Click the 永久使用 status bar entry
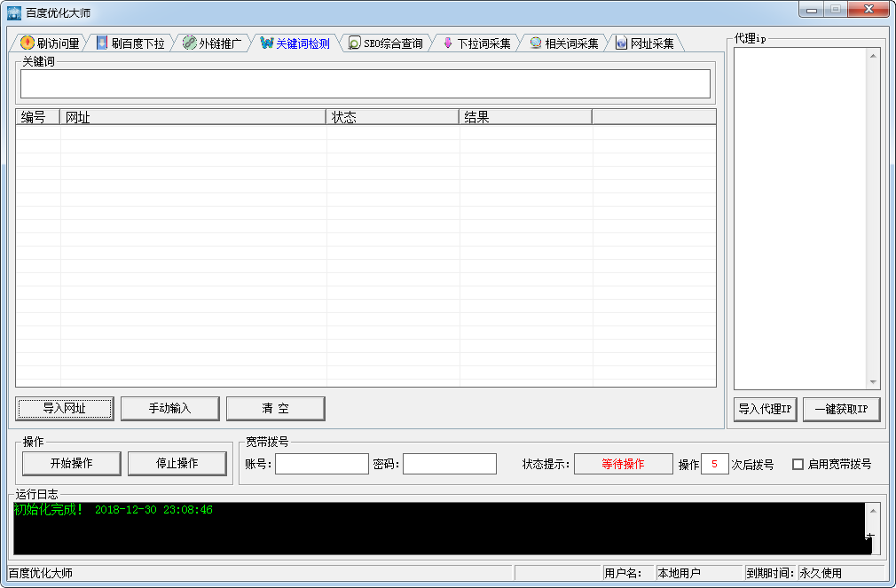Viewport: 896px width, 588px height. (x=821, y=573)
